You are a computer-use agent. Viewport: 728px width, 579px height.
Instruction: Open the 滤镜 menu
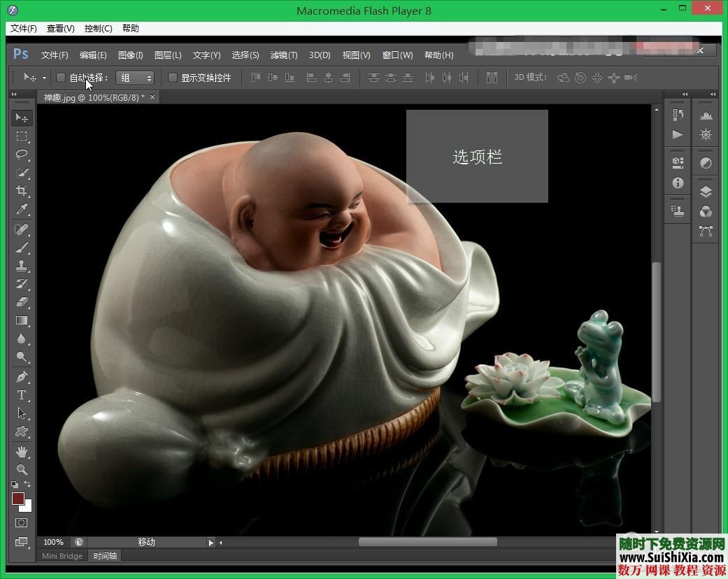click(x=283, y=55)
